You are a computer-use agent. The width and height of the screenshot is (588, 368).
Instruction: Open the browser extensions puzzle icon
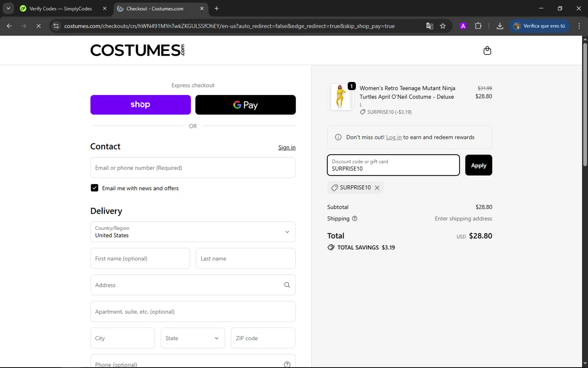click(478, 26)
